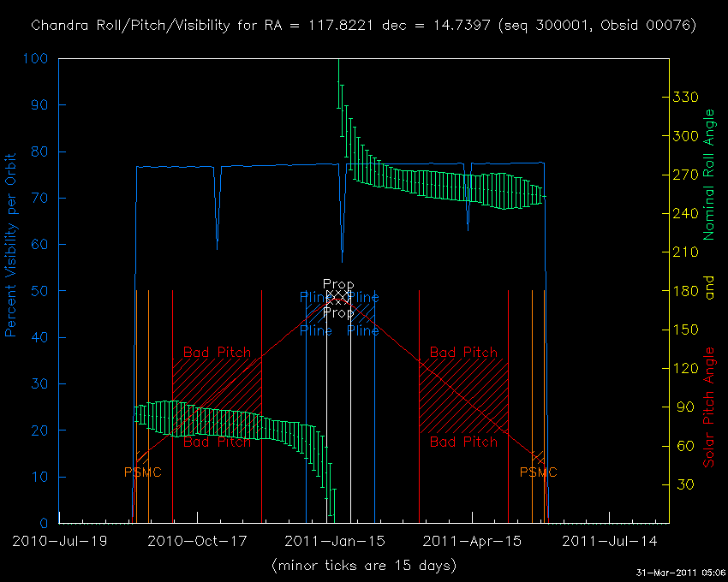This screenshot has height=582, width=728.
Task: Click the yellow 'and' label on right axis
Action: 709,291
